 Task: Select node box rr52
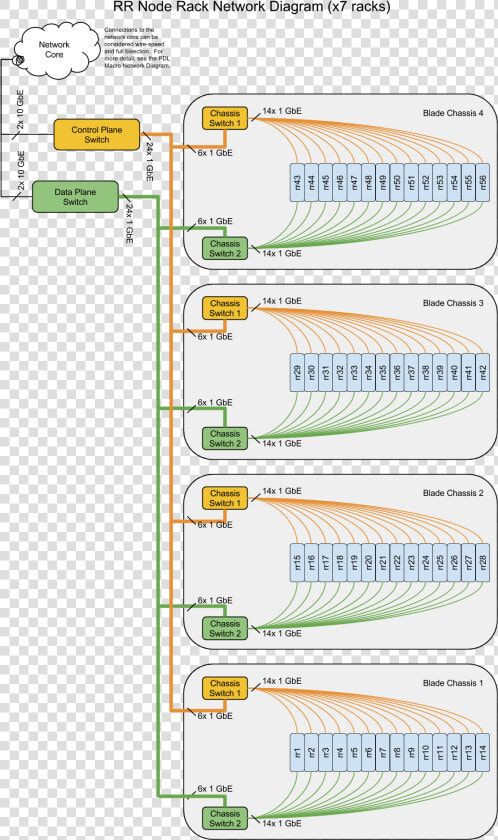coord(425,183)
